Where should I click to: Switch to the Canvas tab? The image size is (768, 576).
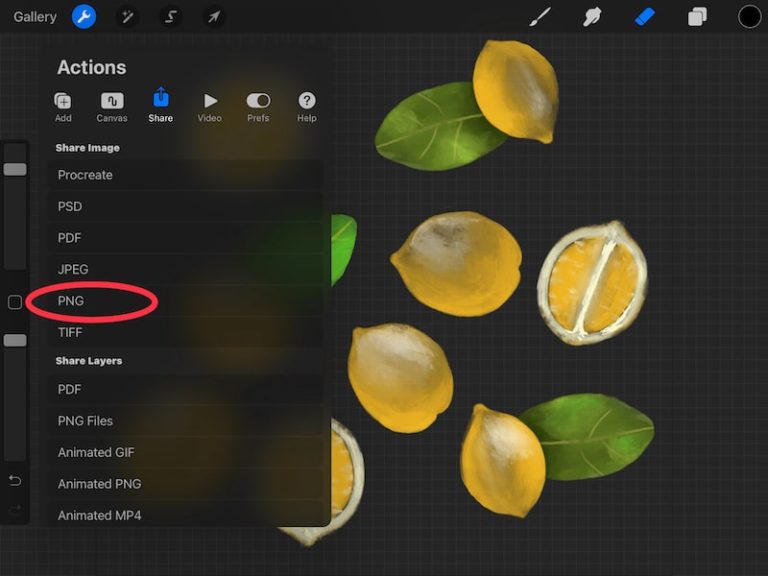click(112, 107)
